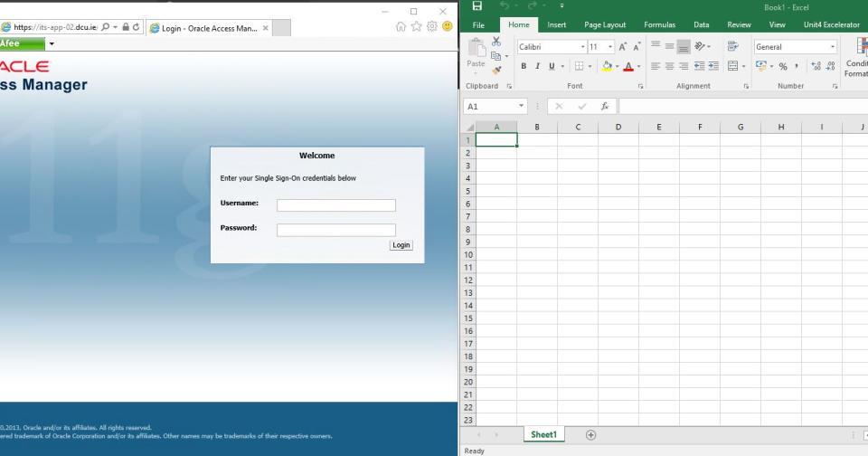Open the File tab in Excel
This screenshot has height=456, width=868.
tap(478, 25)
